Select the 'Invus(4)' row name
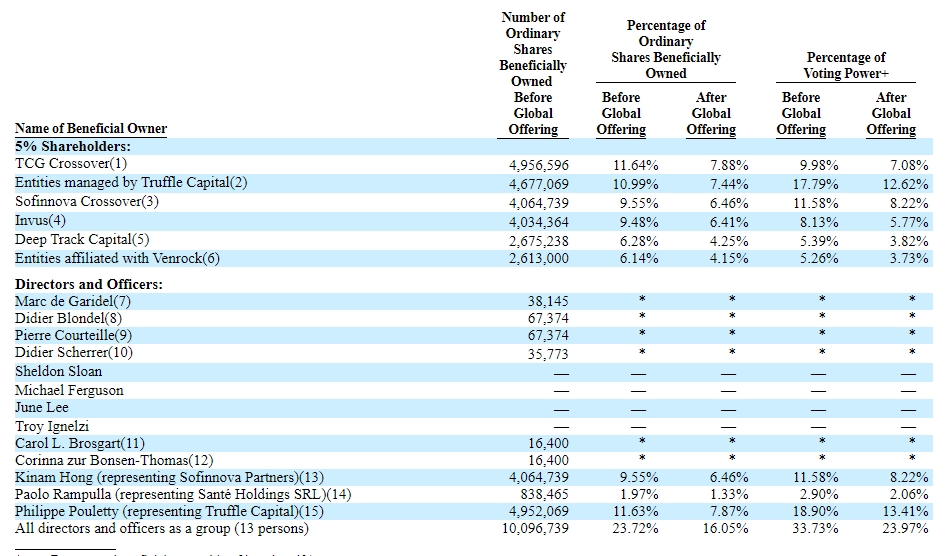Screen dimensions: 946x556 [x=40, y=220]
